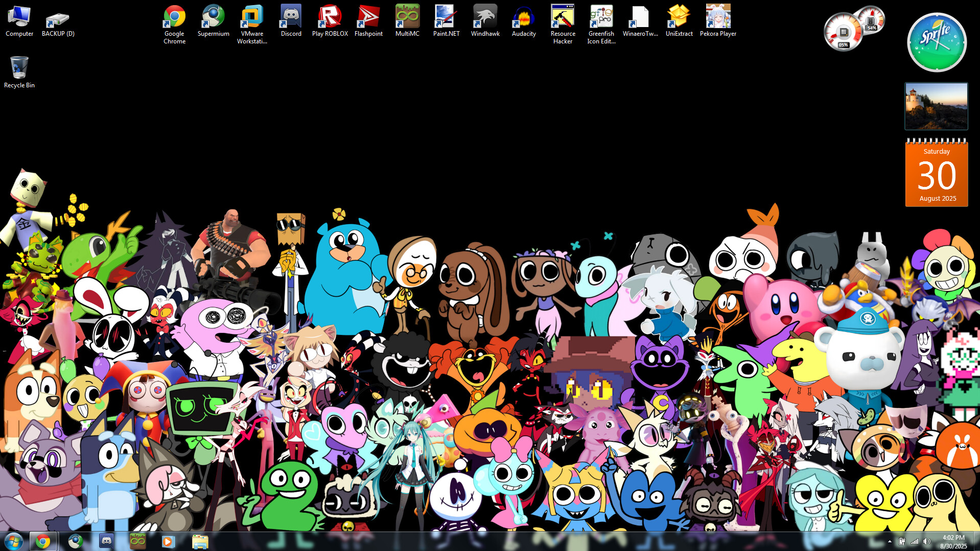Image resolution: width=980 pixels, height=551 pixels.
Task: Click the calendar gadget showing Saturday 30
Action: (937, 174)
